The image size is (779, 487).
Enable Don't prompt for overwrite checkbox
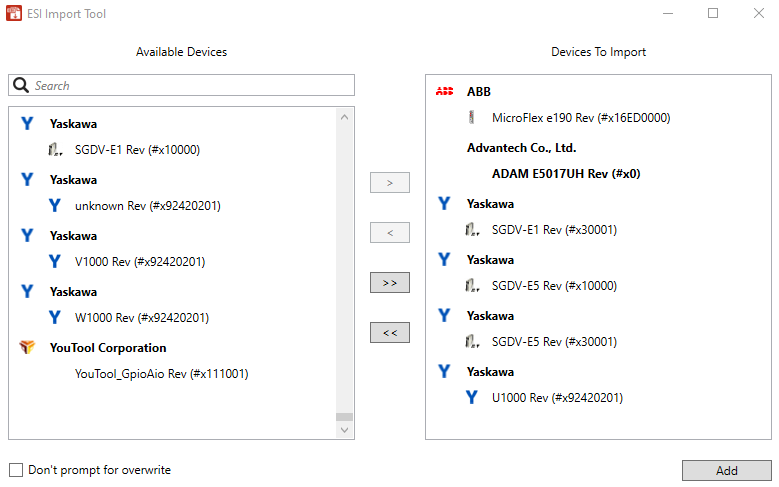[16, 470]
